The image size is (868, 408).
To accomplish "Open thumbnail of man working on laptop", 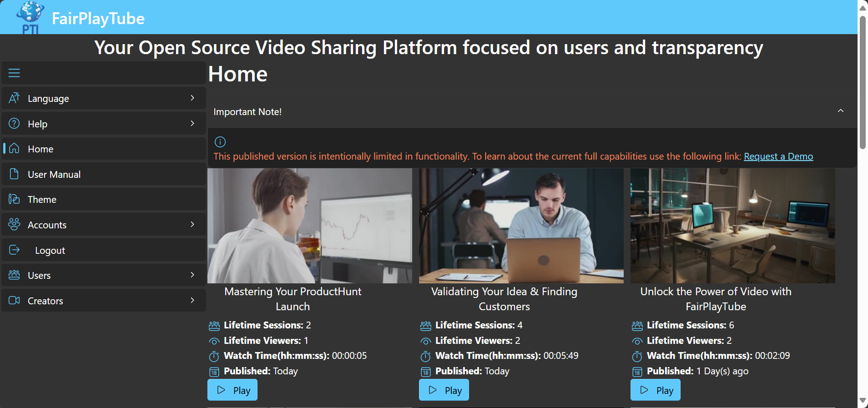I will 521,226.
